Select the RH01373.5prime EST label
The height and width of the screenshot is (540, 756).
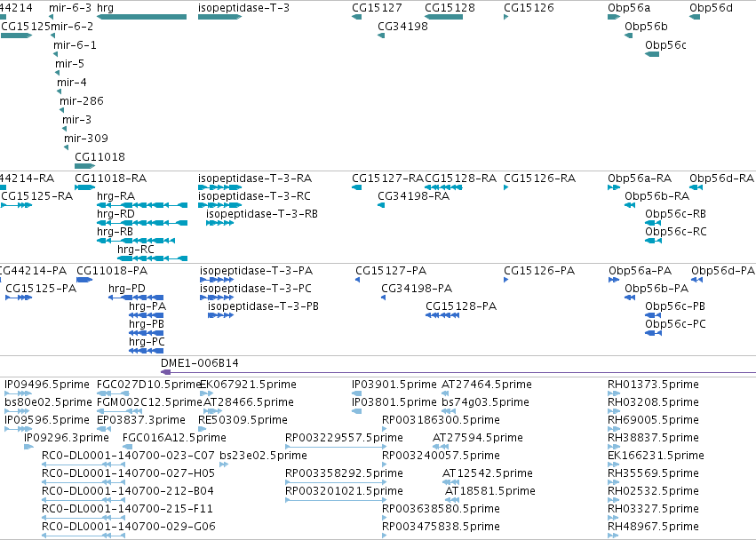pos(653,385)
